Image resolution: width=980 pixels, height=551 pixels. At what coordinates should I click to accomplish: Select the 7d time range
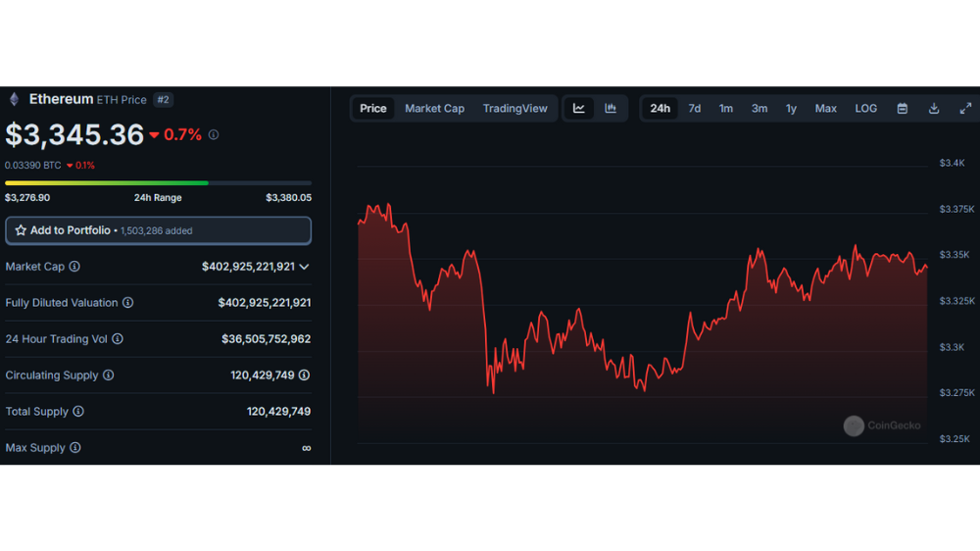click(695, 108)
